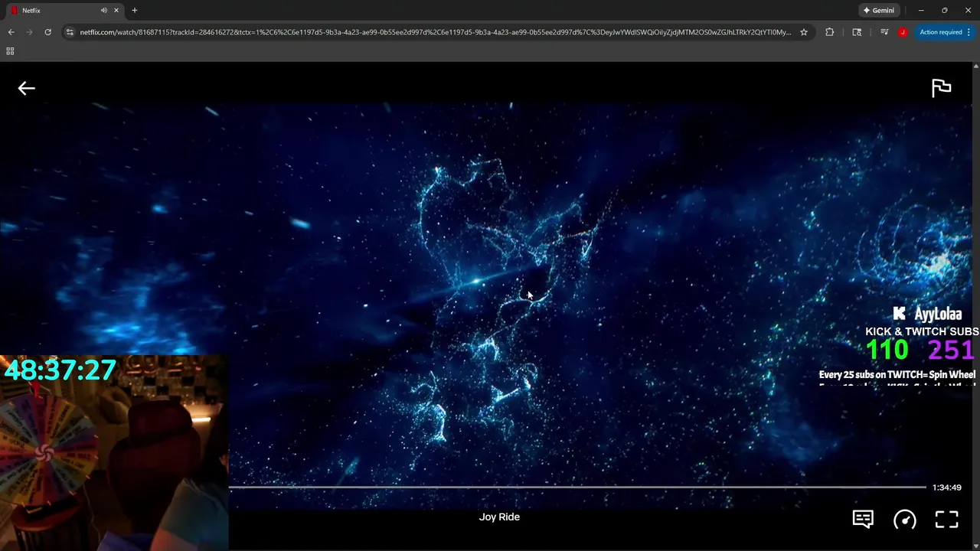Report a problem with the flag icon
The width and height of the screenshot is (980, 551).
pyautogui.click(x=941, y=88)
